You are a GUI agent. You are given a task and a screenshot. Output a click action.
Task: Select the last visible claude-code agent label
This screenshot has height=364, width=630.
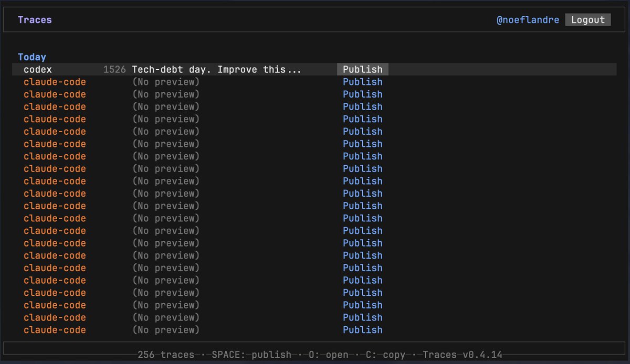55,330
